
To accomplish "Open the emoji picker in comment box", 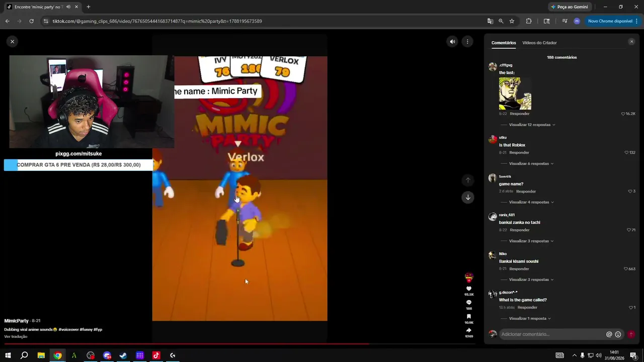I will click(x=618, y=334).
